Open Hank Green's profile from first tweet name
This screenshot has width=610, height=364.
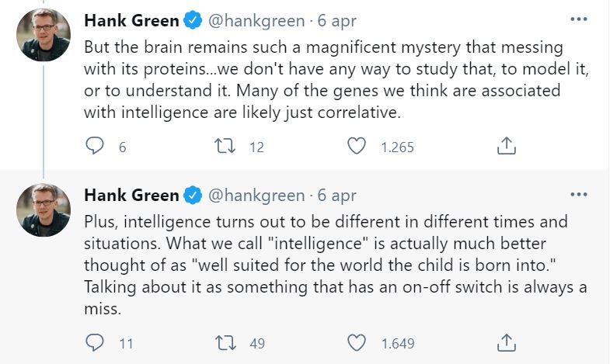pyautogui.click(x=131, y=19)
